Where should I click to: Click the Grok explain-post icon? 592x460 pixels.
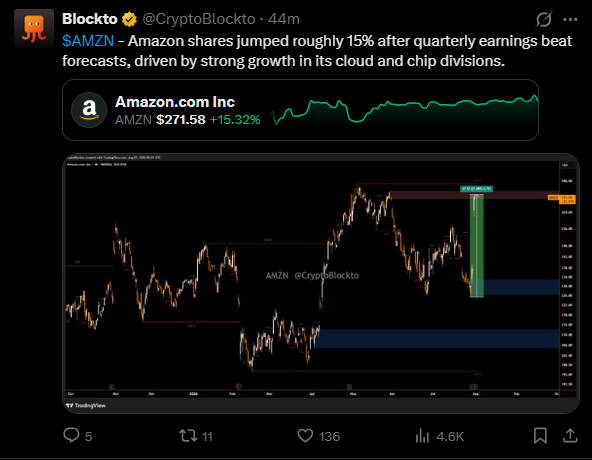[x=544, y=19]
